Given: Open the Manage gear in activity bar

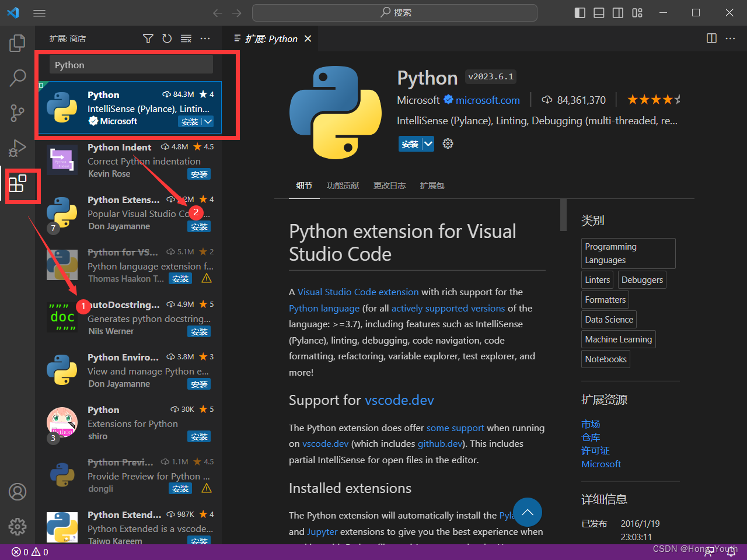Looking at the screenshot, I should 18,527.
